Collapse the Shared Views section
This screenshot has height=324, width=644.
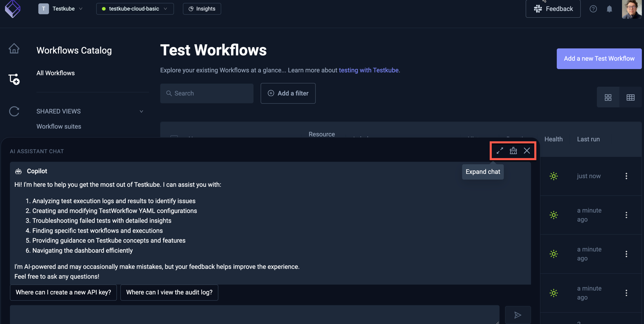[x=141, y=111]
